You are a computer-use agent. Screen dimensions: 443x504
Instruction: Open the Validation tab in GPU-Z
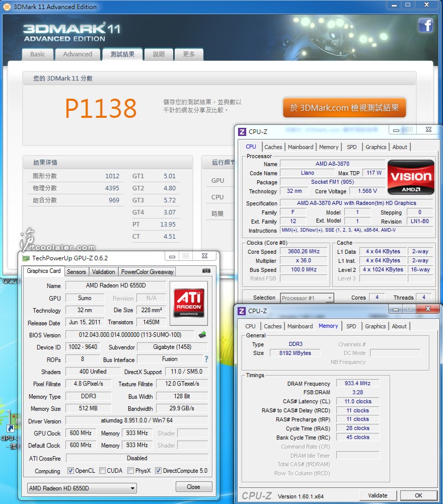pos(103,271)
